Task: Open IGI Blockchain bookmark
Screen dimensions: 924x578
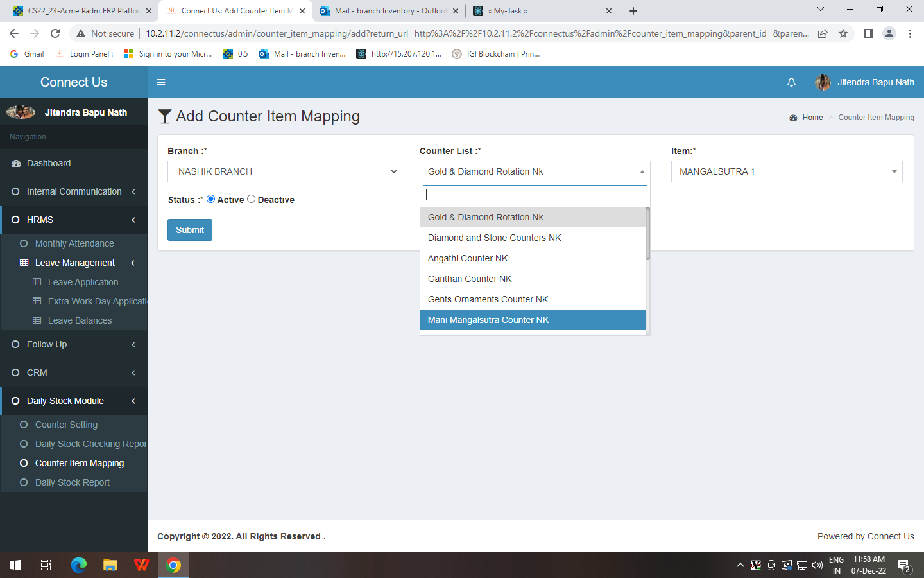Action: (496, 54)
